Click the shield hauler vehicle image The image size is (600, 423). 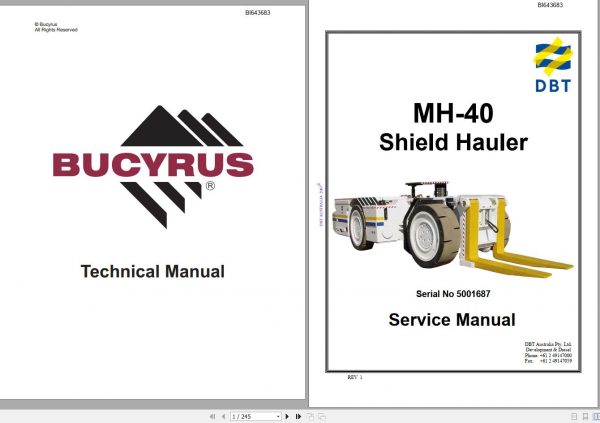453,229
